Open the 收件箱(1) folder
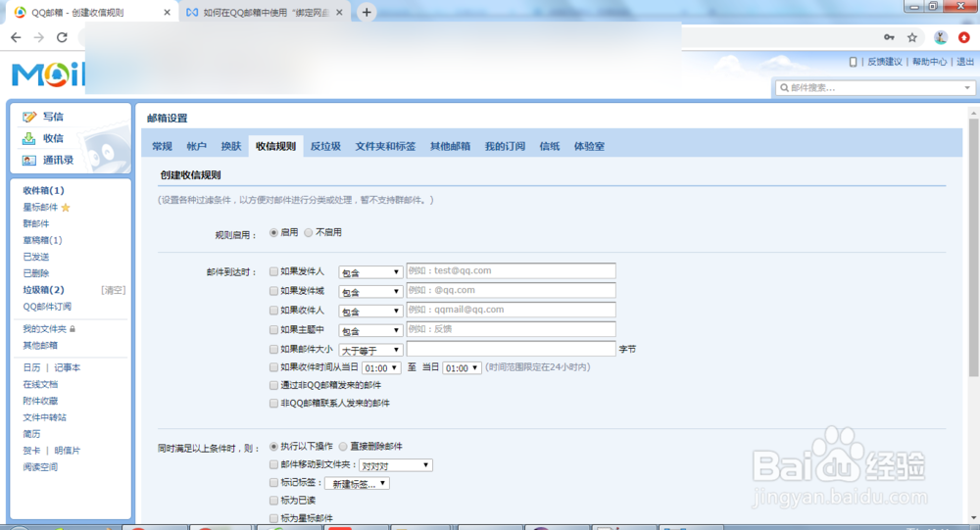Image resolution: width=980 pixels, height=530 pixels. coord(43,191)
